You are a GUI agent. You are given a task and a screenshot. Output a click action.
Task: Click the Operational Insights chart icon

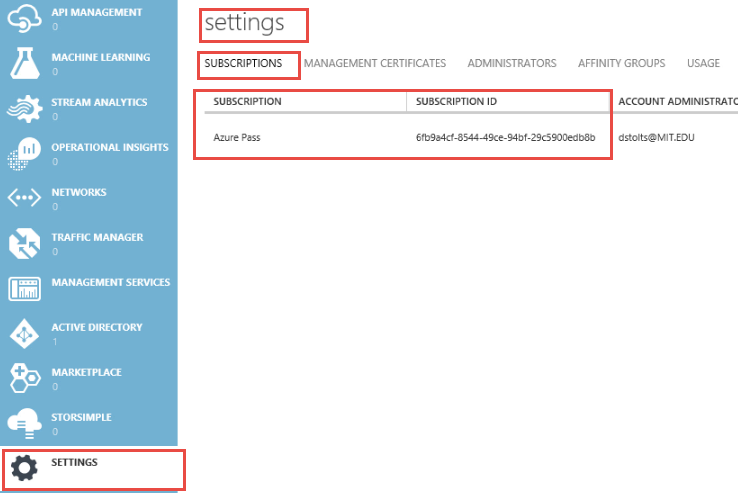click(x=24, y=153)
